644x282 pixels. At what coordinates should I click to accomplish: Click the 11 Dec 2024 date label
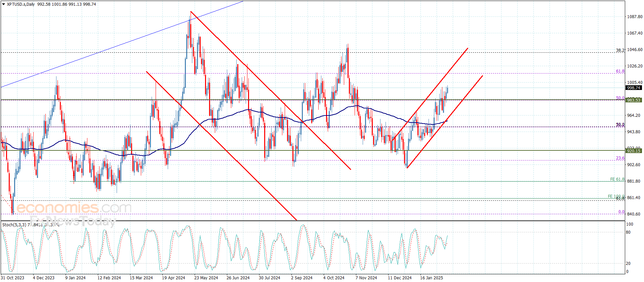point(400,278)
